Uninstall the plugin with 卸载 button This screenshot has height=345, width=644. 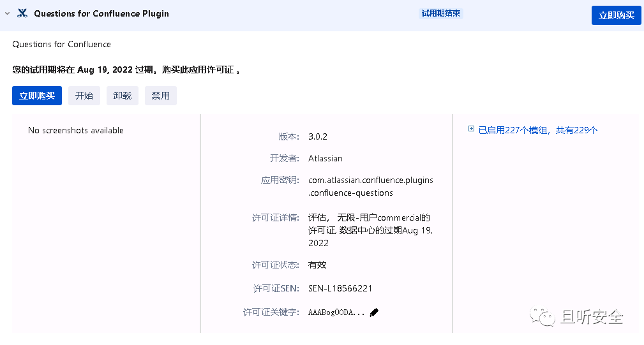[123, 96]
